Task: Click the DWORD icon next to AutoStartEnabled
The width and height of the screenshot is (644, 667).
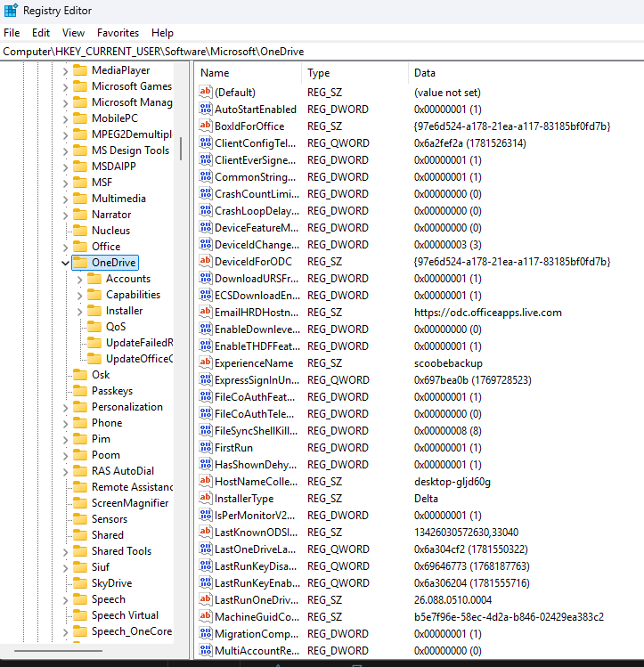Action: [x=206, y=109]
